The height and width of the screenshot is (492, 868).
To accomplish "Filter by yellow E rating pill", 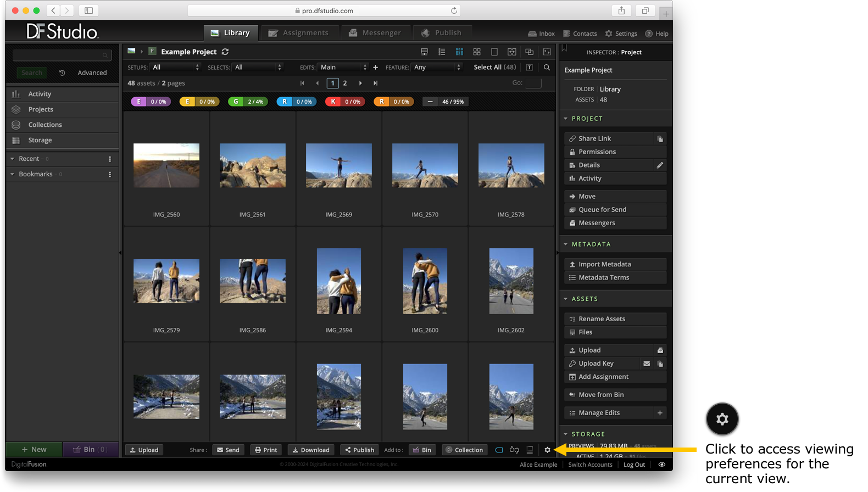I will point(199,102).
